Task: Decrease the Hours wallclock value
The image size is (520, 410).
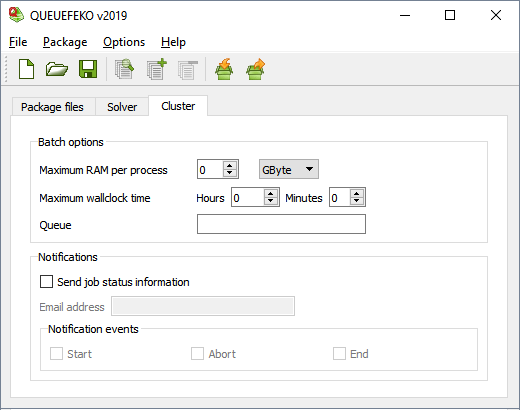Action: pyautogui.click(x=271, y=201)
